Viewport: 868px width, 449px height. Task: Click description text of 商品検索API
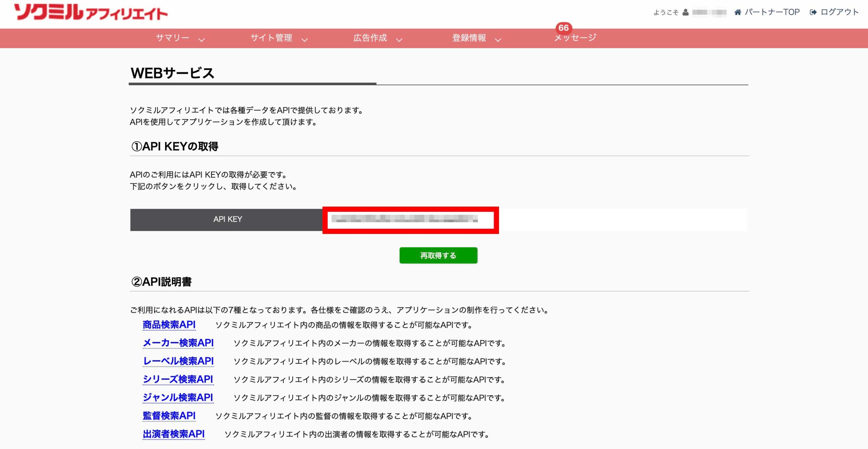344,325
